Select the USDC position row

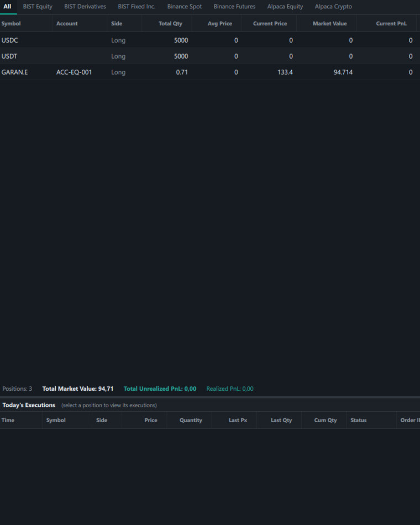tap(210, 40)
